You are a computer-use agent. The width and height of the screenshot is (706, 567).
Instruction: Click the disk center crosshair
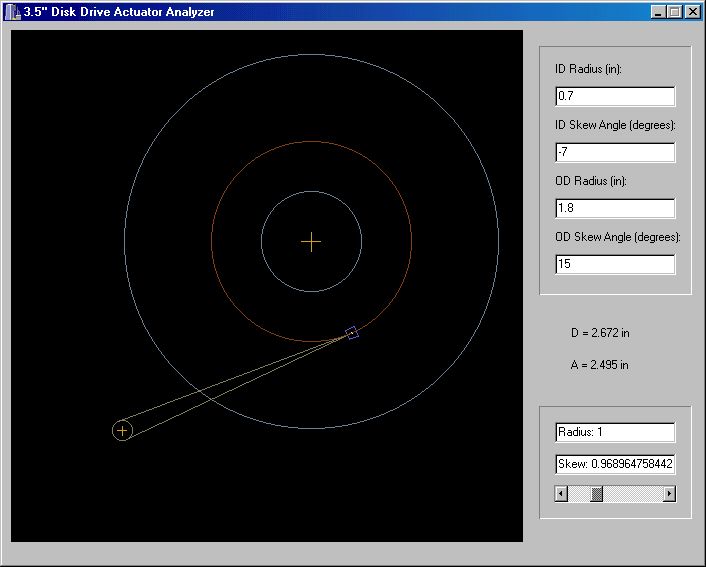pos(311,242)
